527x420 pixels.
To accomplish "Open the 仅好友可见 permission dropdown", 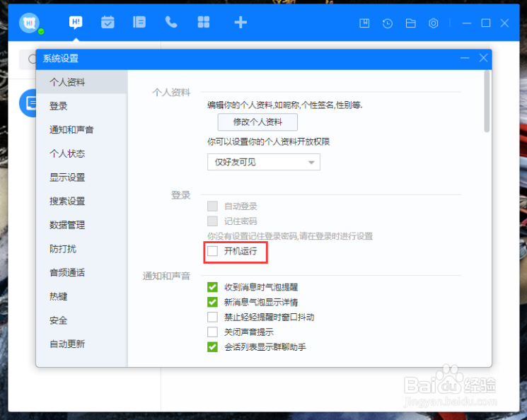I will click(263, 163).
